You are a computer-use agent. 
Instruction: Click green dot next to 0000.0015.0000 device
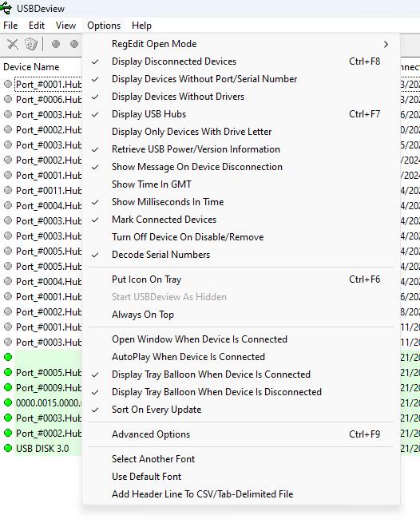[x=8, y=402]
